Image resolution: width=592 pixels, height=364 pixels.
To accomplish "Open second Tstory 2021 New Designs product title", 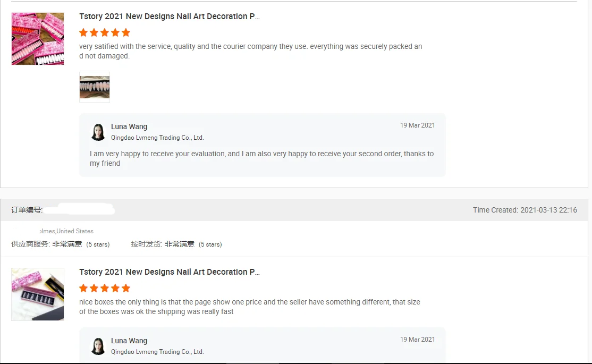I will [x=170, y=272].
